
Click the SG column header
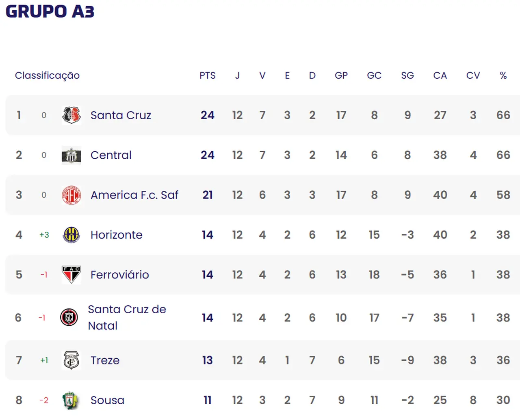coord(407,75)
